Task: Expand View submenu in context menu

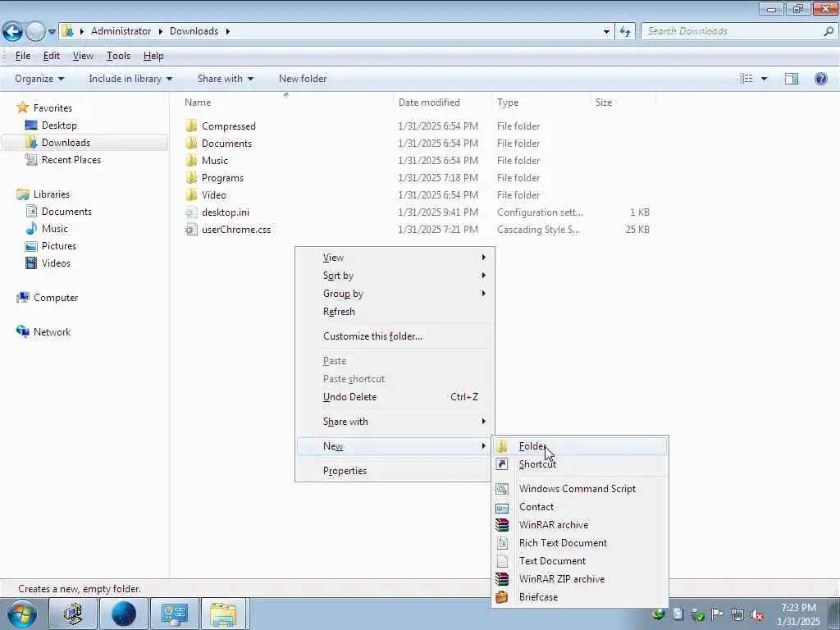Action: coord(395,258)
